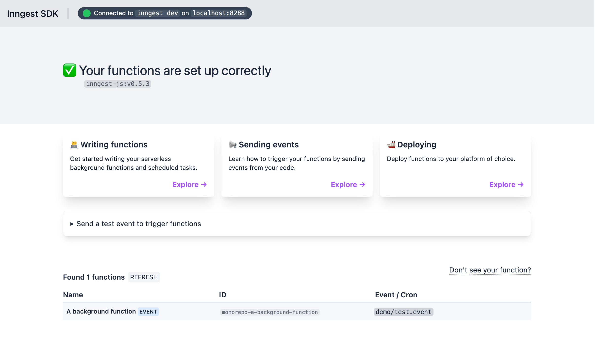
Task: Click the green connection status dot
Action: click(x=86, y=13)
